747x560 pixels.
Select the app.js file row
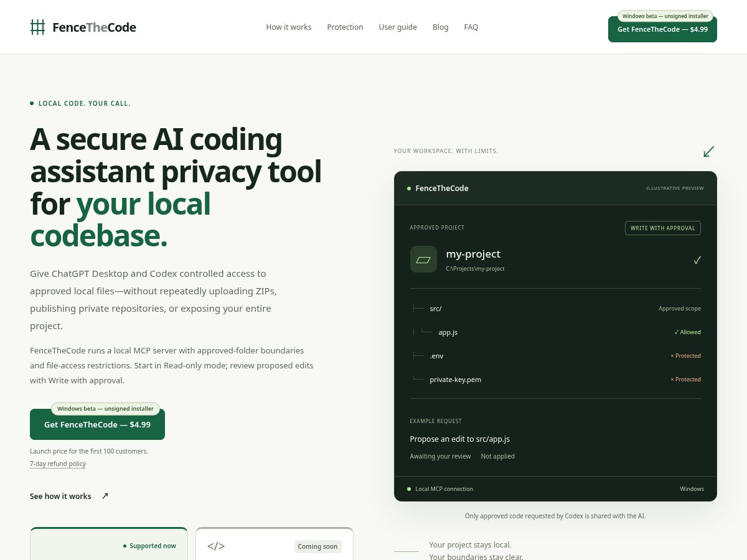[x=555, y=332]
